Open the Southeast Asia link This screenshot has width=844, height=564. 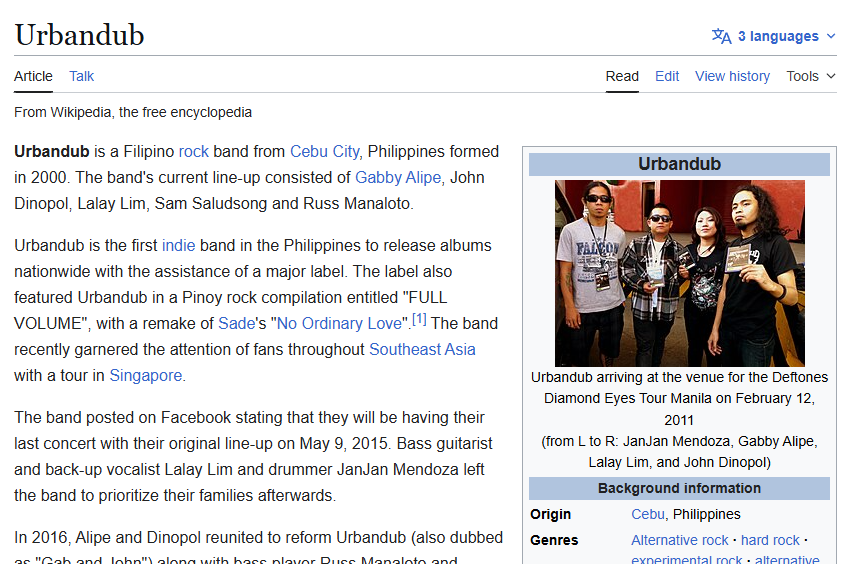422,349
